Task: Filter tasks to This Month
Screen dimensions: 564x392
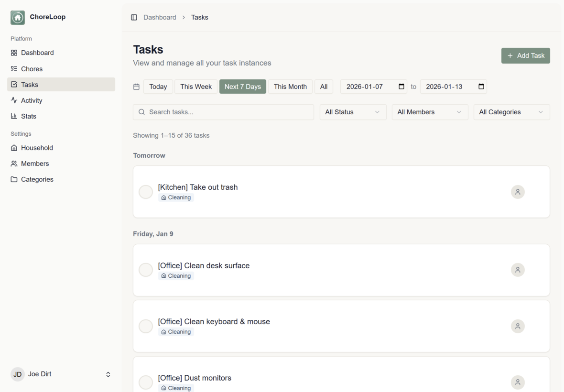Action: click(290, 87)
